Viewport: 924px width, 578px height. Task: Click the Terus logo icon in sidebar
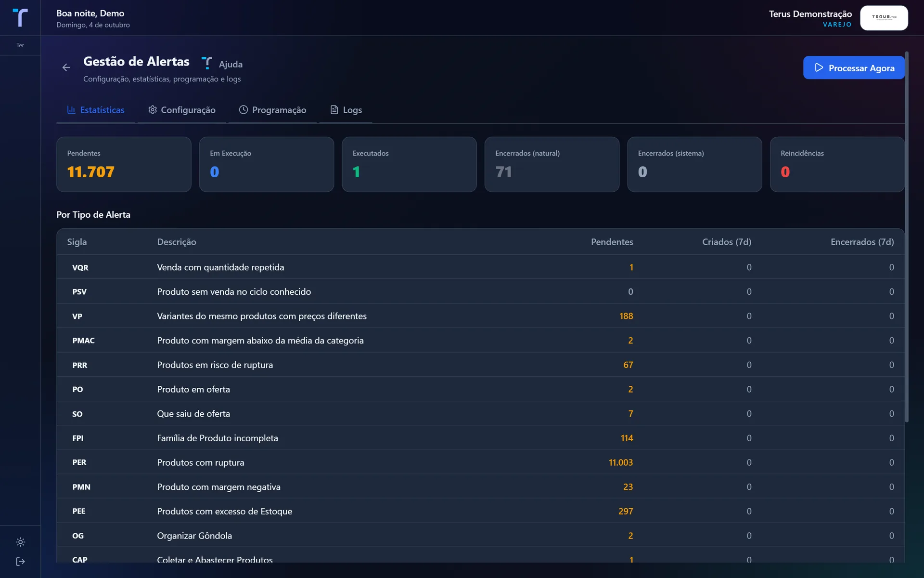[x=20, y=18]
